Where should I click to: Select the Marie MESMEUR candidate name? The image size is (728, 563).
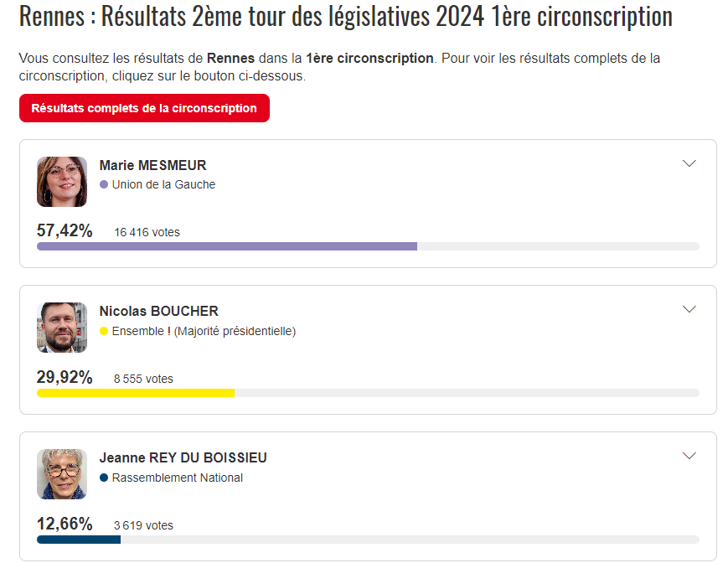[x=152, y=165]
